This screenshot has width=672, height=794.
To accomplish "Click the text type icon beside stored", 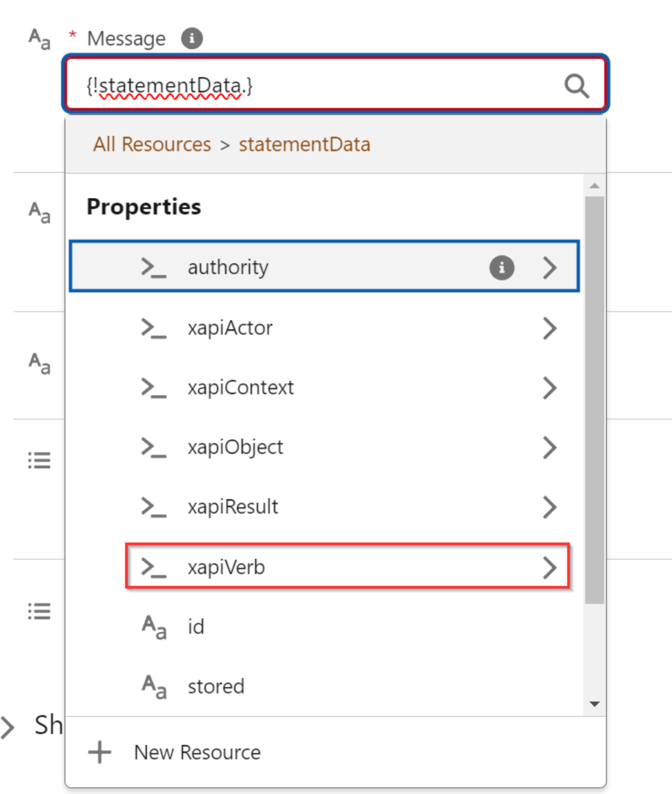I will point(154,687).
